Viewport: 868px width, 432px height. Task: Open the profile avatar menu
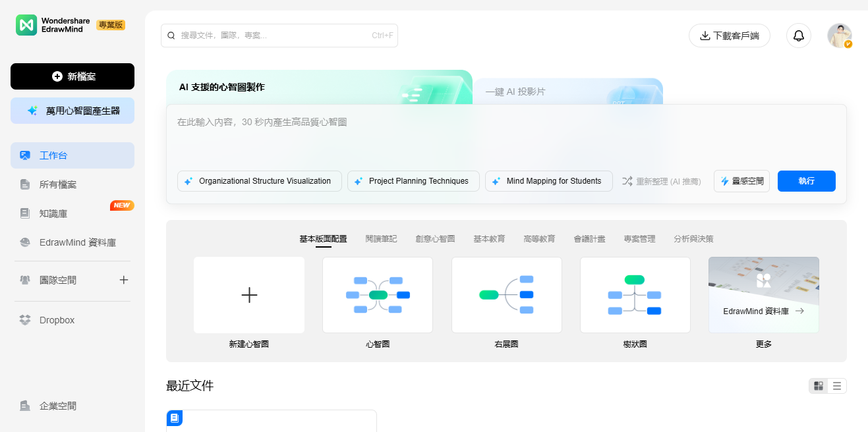(x=839, y=36)
